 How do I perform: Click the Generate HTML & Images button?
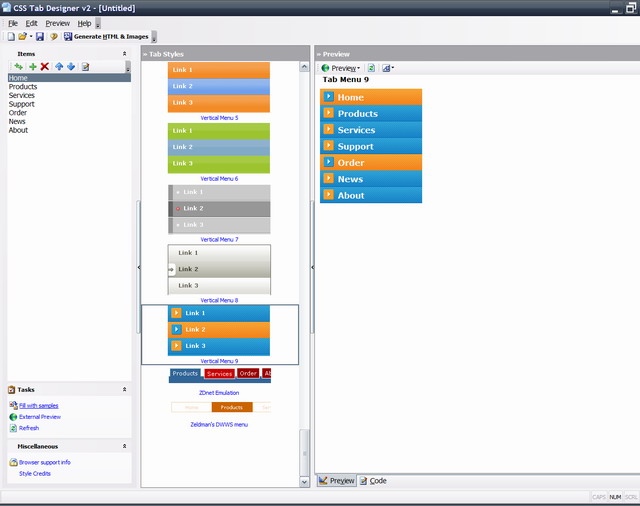105,36
